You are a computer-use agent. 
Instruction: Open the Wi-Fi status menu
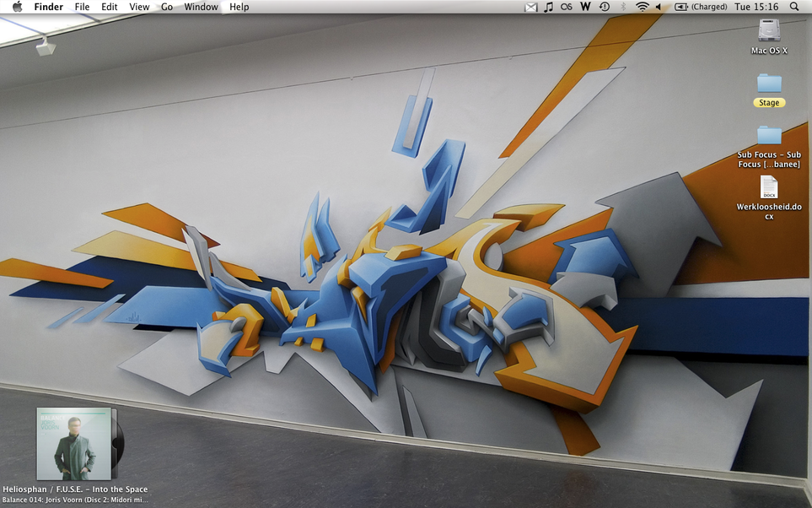point(643,7)
